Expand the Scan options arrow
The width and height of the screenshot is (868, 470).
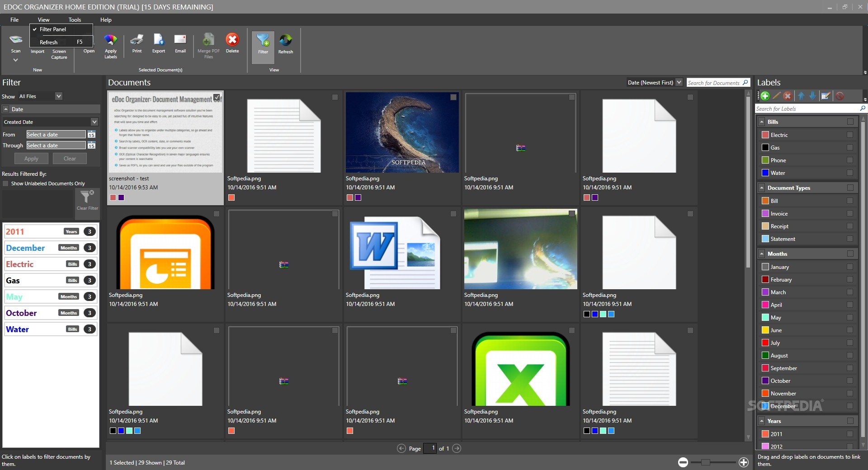[x=15, y=60]
